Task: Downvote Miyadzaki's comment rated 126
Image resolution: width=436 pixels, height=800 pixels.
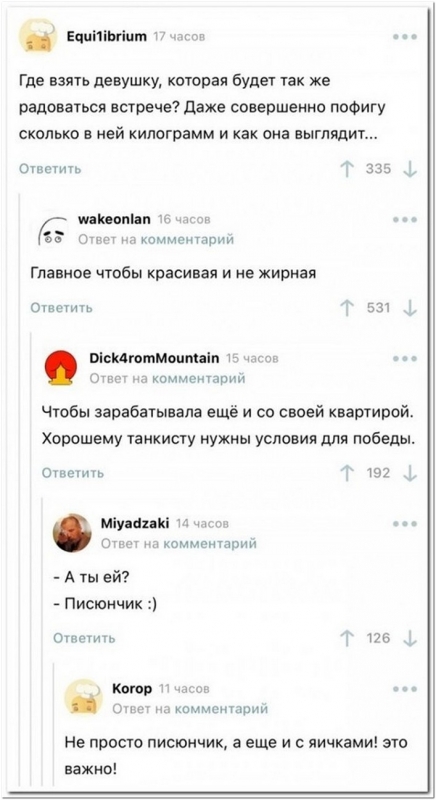Action: click(409, 638)
